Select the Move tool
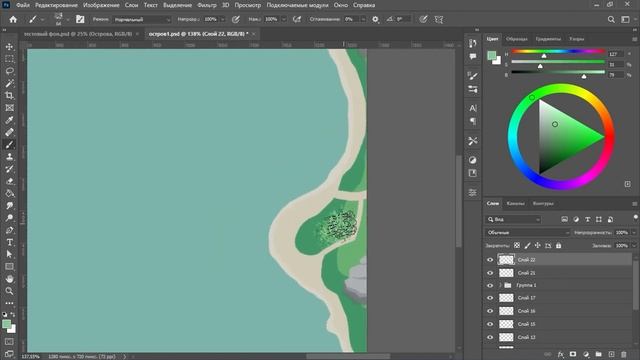Viewport: 640px width, 360px height. (x=9, y=47)
